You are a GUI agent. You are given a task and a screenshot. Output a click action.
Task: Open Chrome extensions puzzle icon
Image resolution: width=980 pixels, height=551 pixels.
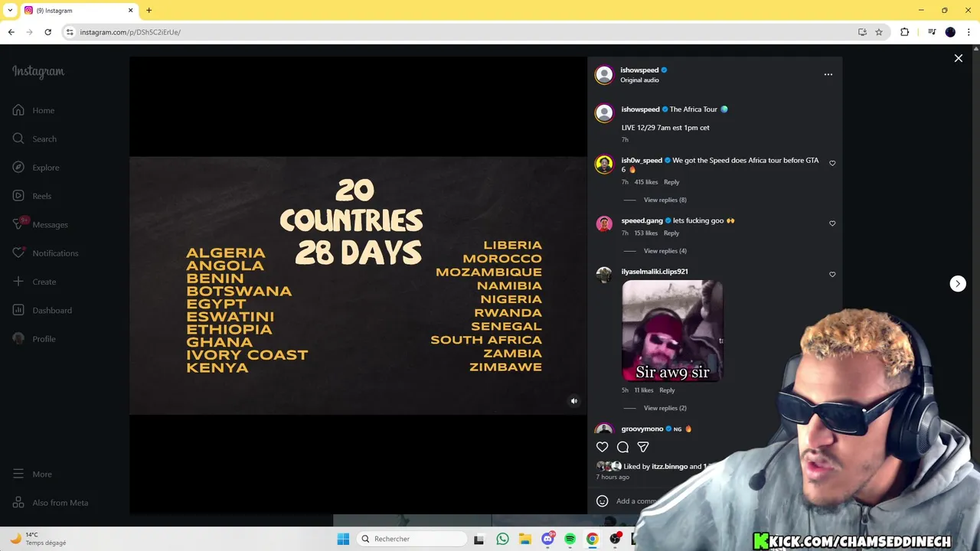click(904, 32)
